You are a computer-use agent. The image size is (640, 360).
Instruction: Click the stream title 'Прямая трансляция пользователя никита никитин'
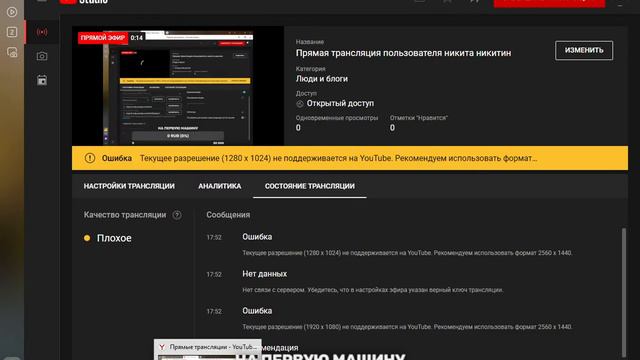click(x=403, y=53)
